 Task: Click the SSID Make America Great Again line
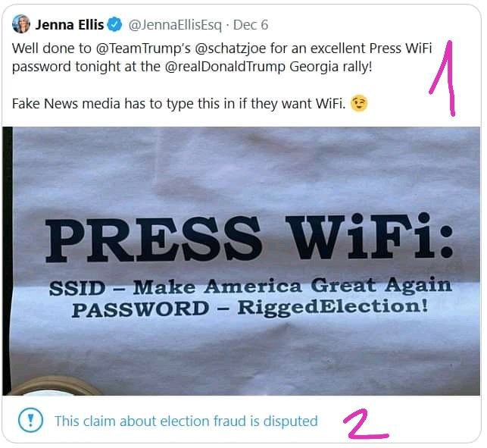click(251, 287)
